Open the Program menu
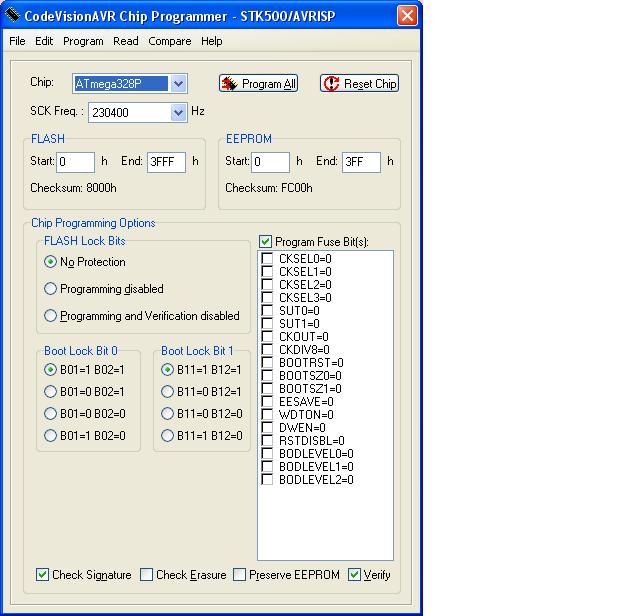The image size is (640, 616). click(x=83, y=41)
